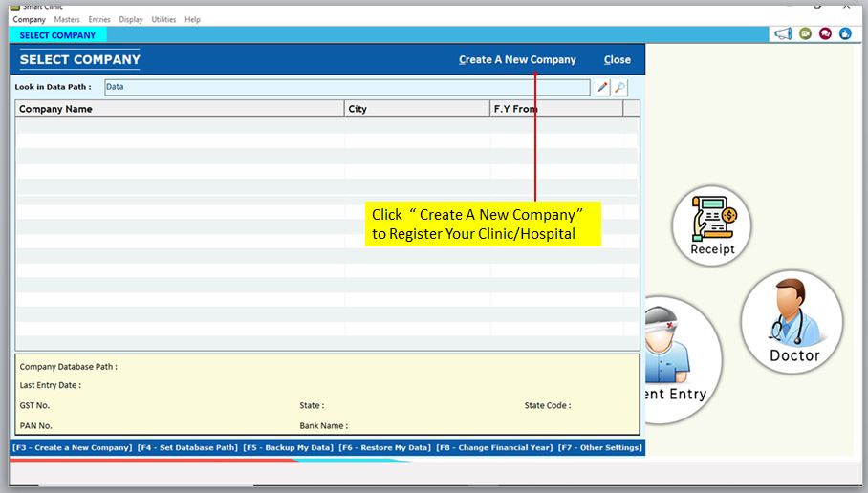Click Close in the Select Company header
The image size is (868, 493).
tap(617, 59)
